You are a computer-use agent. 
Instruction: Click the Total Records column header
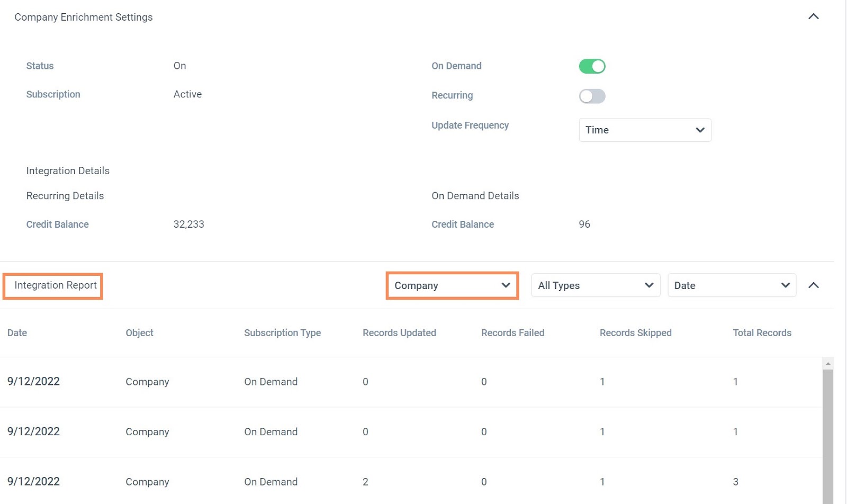click(762, 333)
